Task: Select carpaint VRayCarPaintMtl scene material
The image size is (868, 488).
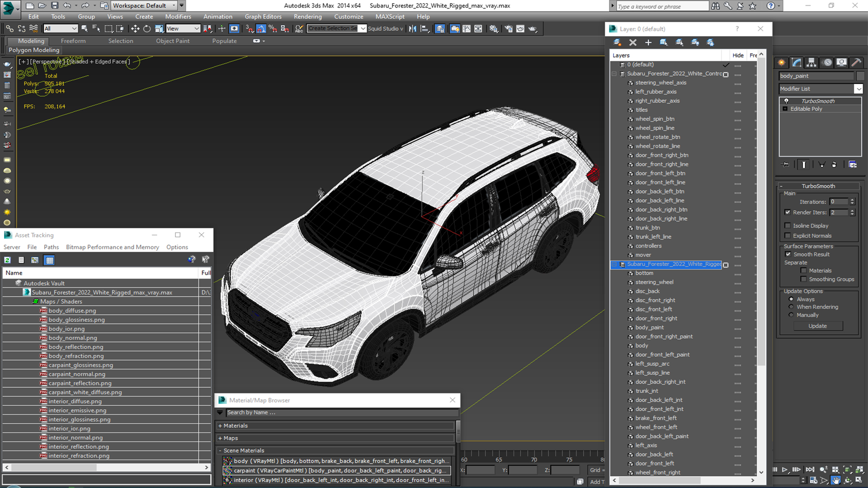Action: coord(337,470)
